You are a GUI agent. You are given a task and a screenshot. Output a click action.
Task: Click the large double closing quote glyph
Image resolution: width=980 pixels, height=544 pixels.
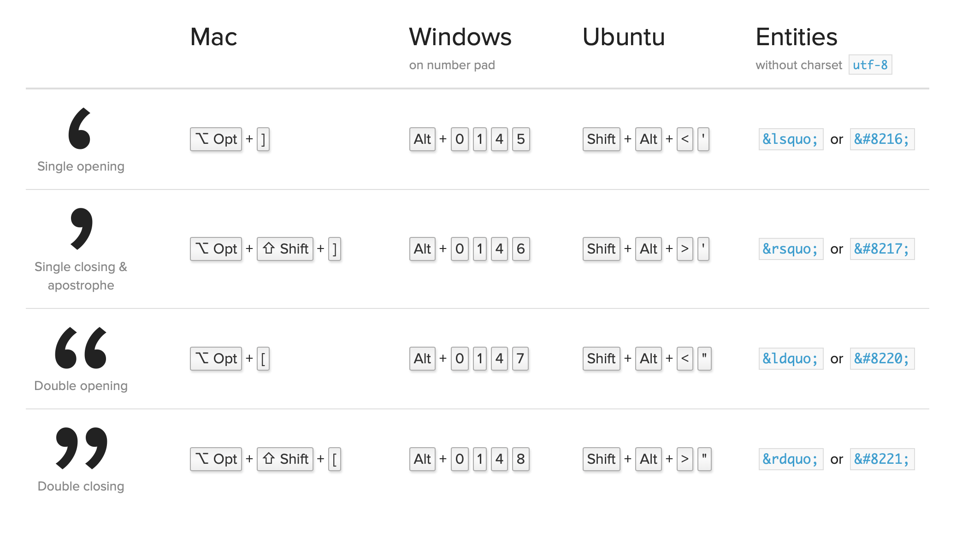point(82,449)
